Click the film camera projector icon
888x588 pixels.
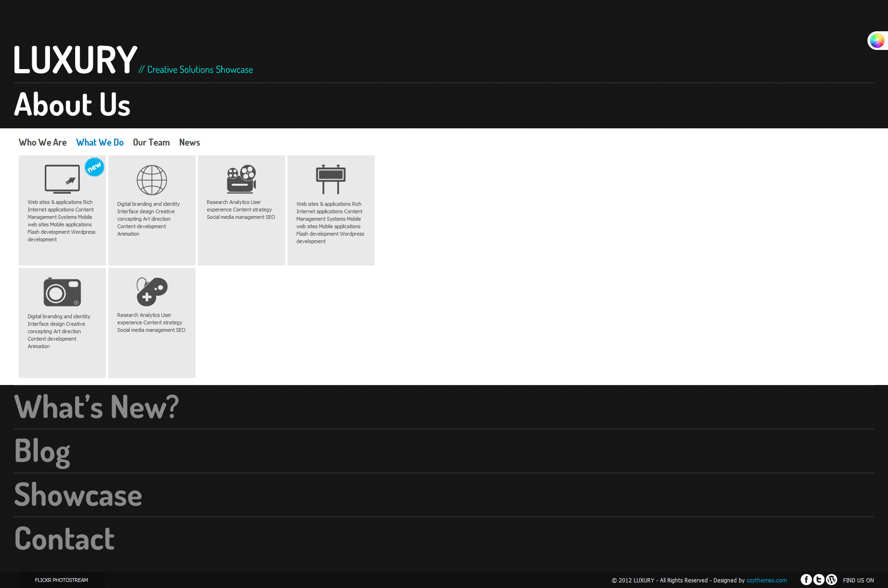point(241,179)
